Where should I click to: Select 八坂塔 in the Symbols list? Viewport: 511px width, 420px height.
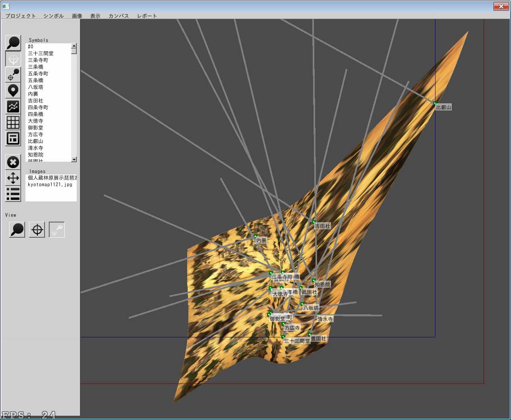tap(48, 87)
